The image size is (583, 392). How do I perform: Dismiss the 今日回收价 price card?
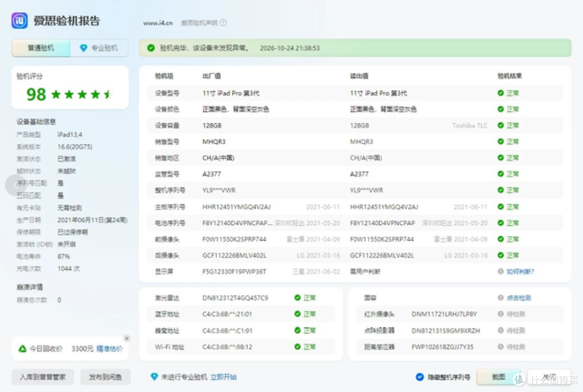coord(127,339)
